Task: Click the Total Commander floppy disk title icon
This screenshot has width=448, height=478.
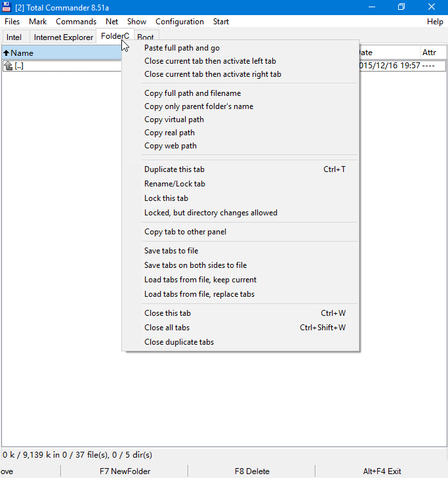Action: pyautogui.click(x=6, y=7)
